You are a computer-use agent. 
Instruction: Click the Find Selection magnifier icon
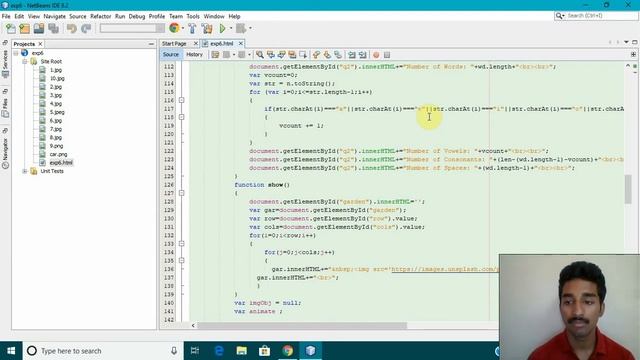tap(260, 55)
